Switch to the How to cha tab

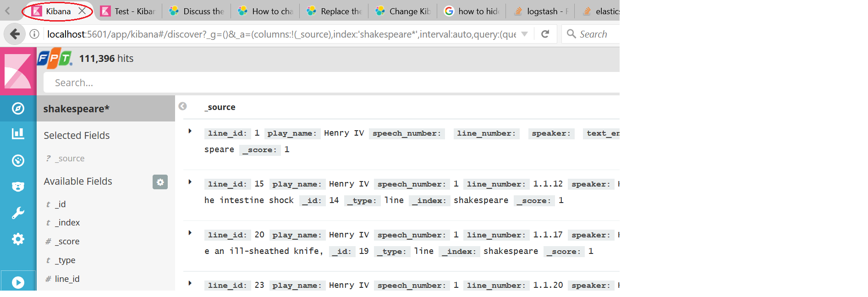pyautogui.click(x=265, y=11)
